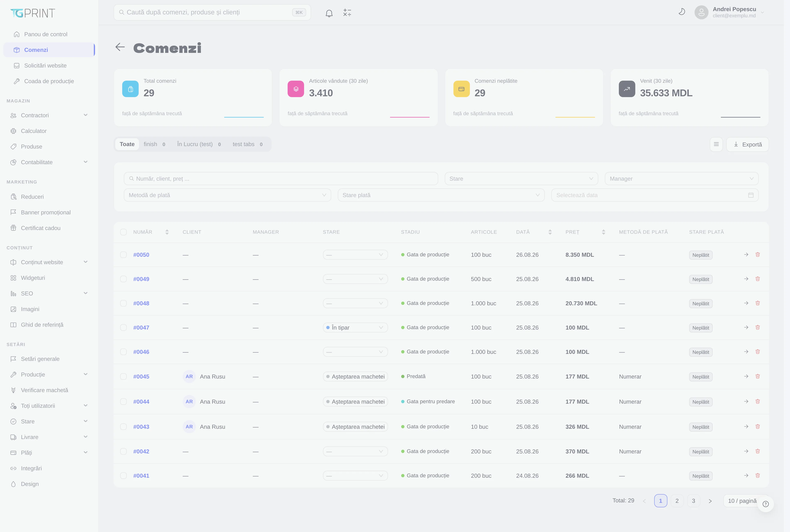Open order link #0046
The width and height of the screenshot is (790, 532).
141,352
